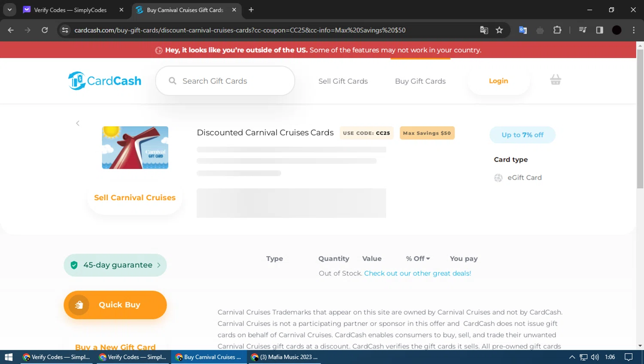The width and height of the screenshot is (644, 364).
Task: Click the browser forward arrow
Action: (x=27, y=30)
